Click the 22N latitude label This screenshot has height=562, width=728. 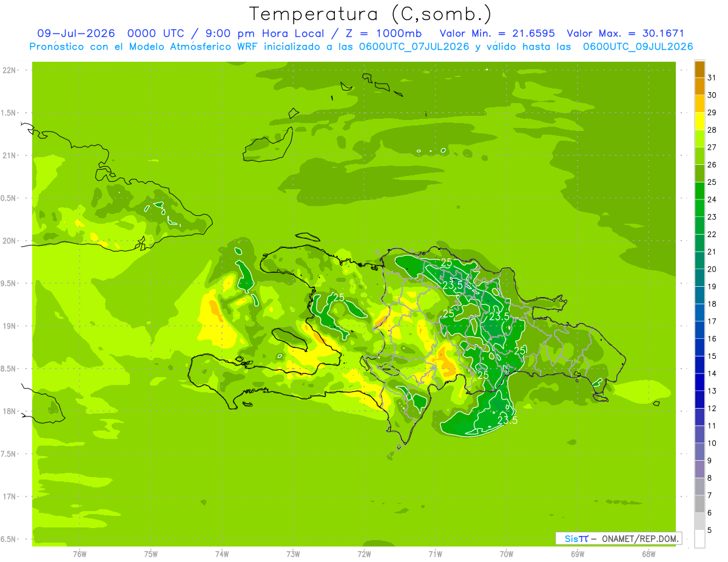(10, 70)
